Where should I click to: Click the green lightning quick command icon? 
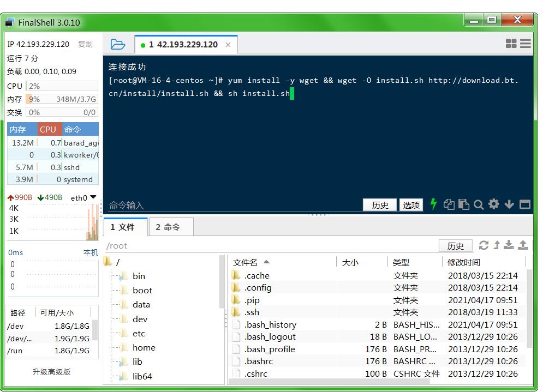[434, 204]
